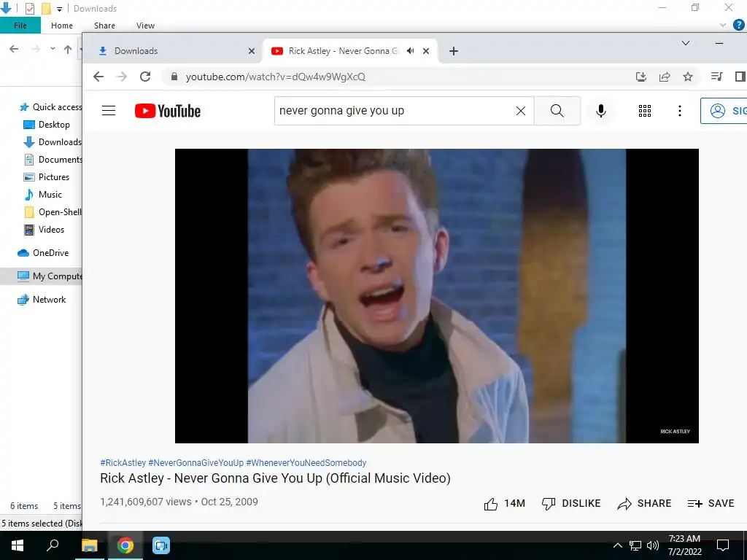The image size is (747, 560).
Task: View site information via lock icon
Action: click(174, 77)
